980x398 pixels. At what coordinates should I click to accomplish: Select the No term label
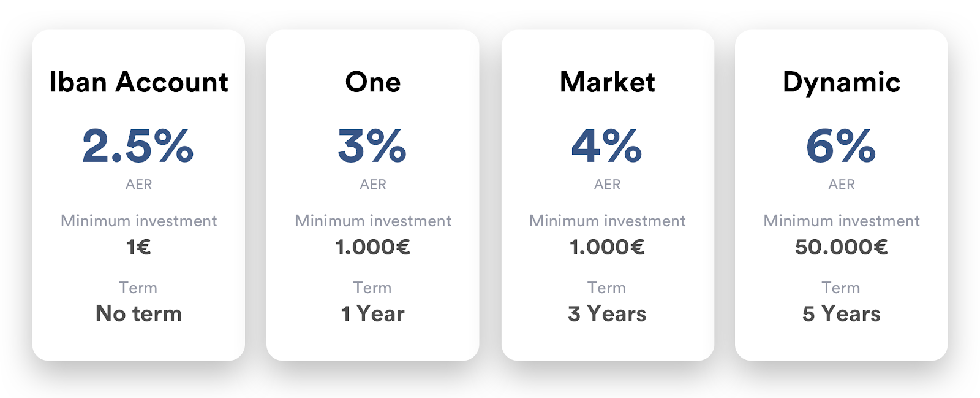click(138, 314)
